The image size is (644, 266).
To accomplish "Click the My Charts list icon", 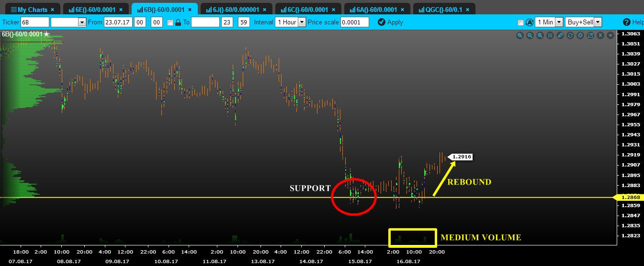I will point(13,10).
